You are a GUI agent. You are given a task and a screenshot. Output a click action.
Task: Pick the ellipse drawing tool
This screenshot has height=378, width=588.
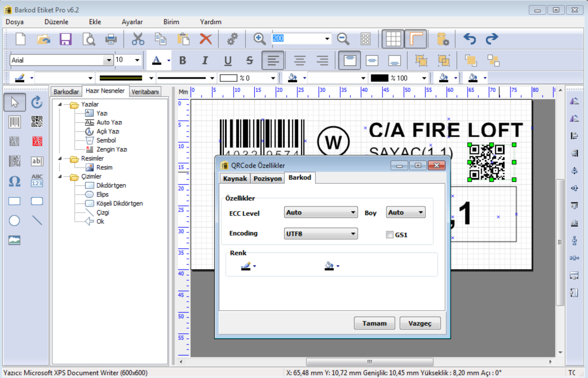tap(14, 220)
